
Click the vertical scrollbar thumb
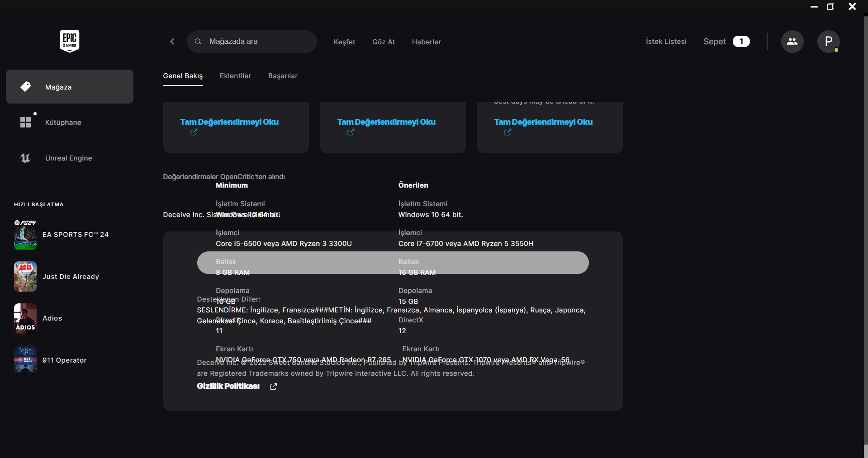tap(866, 451)
